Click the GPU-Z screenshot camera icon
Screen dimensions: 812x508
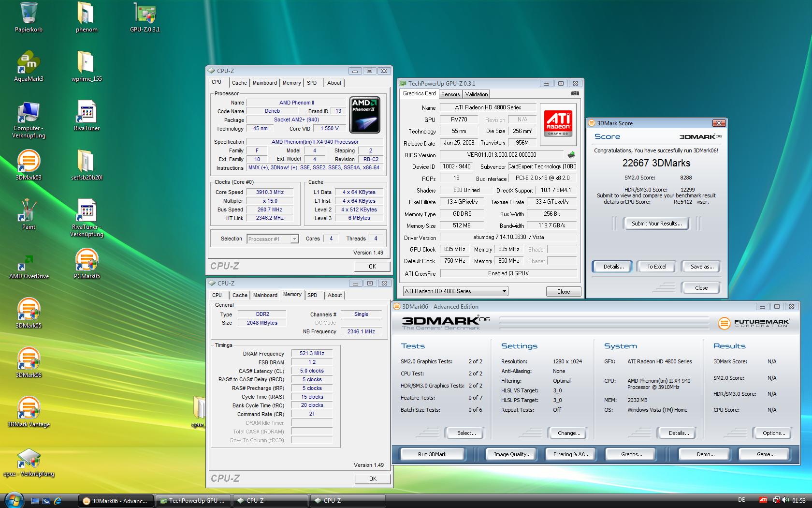[x=575, y=93]
